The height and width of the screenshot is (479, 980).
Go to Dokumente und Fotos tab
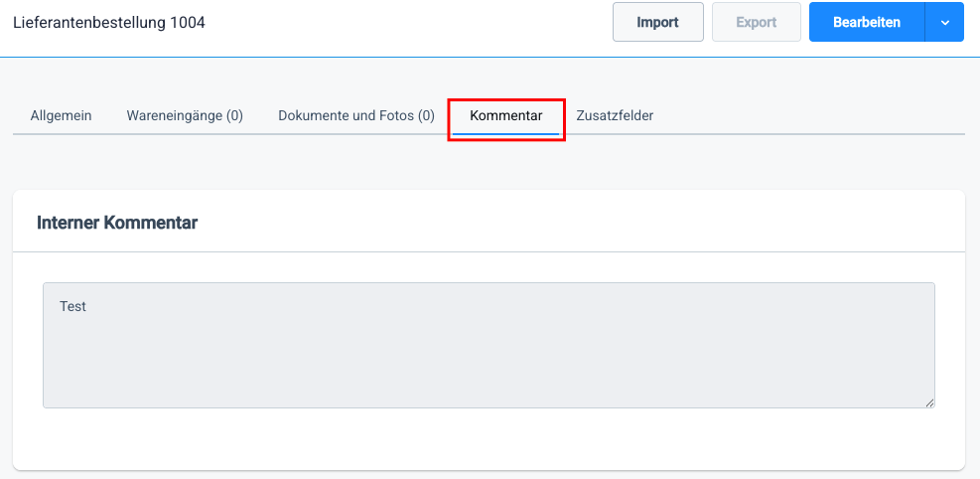coord(355,115)
